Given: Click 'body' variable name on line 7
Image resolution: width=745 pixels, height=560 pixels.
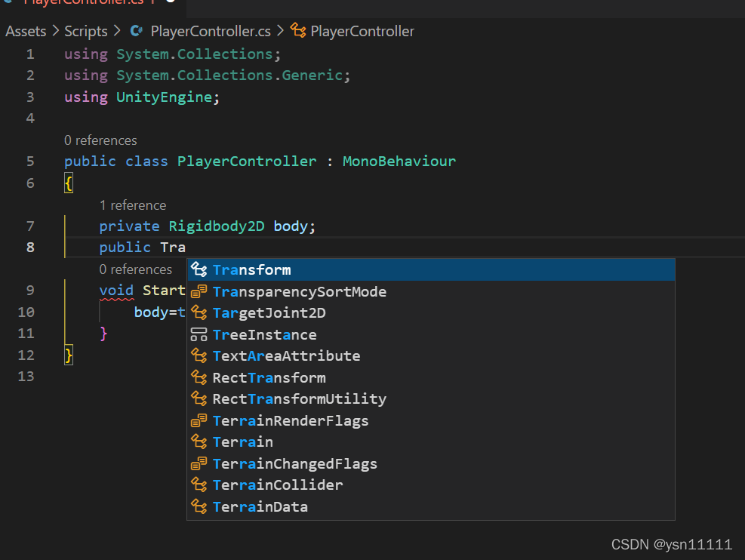Looking at the screenshot, I should [291, 226].
